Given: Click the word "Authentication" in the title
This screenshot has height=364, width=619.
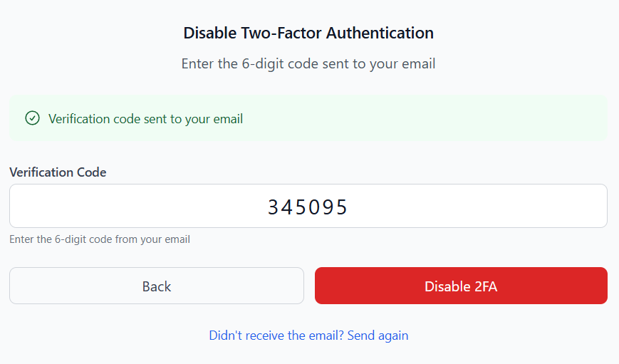Looking at the screenshot, I should [x=380, y=33].
